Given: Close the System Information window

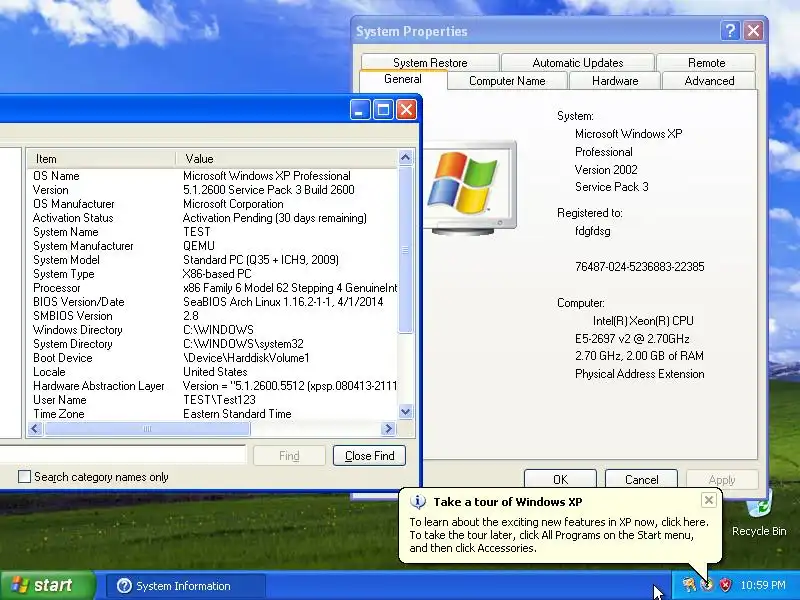Looking at the screenshot, I should point(406,109).
